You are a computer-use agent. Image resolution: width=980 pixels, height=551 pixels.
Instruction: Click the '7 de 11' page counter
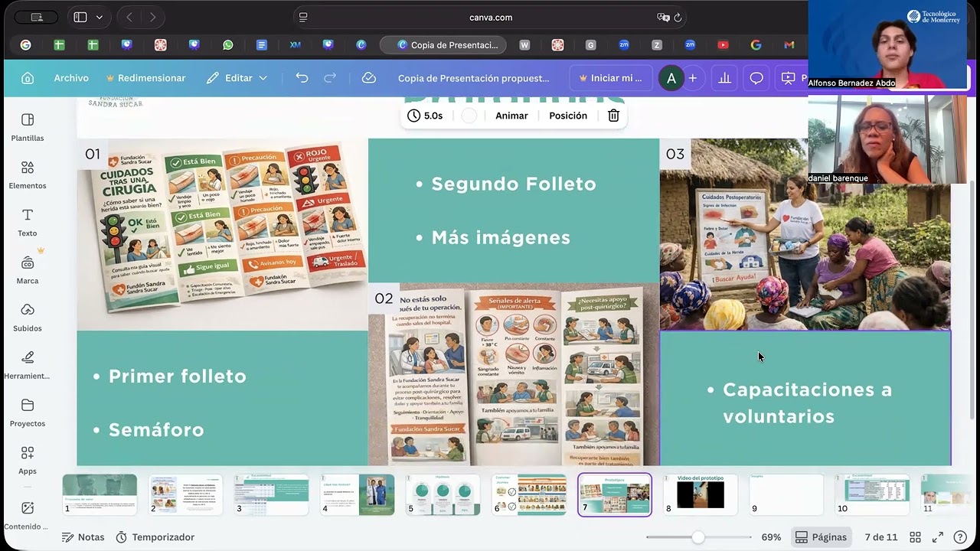tap(880, 537)
